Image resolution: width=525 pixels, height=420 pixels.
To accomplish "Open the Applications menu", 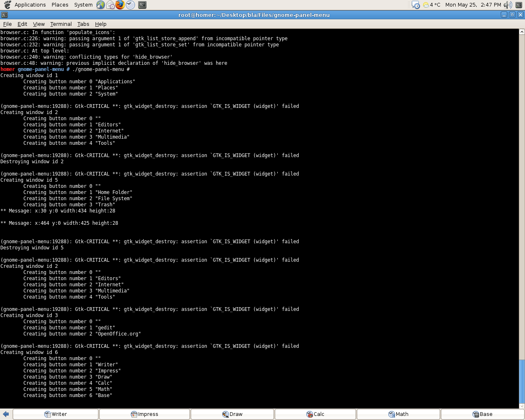I will click(30, 5).
